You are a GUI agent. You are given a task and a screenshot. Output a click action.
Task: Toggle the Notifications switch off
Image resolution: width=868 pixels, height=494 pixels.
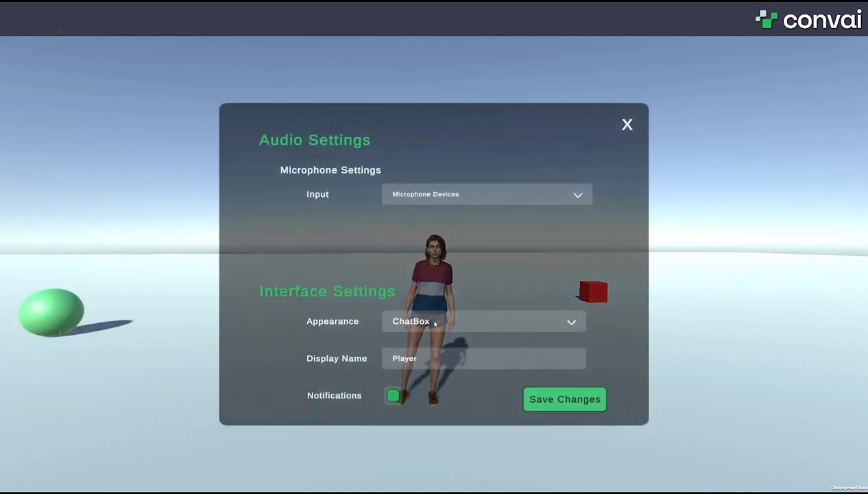click(x=393, y=396)
